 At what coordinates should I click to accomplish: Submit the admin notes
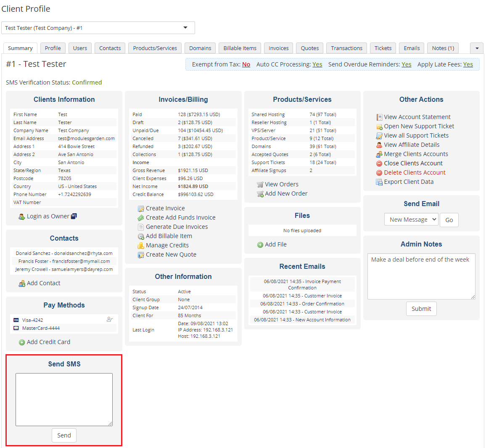[421, 309]
